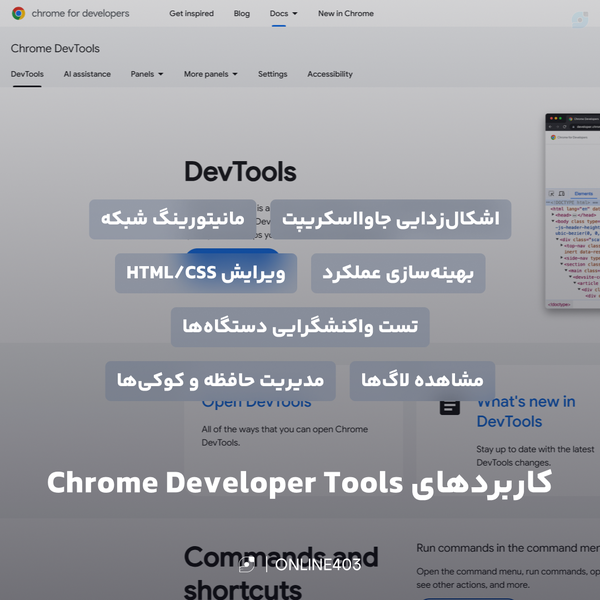The width and height of the screenshot is (600, 600).
Task: Click the مشاهده لاگ‌ها tag
Action: [x=422, y=381]
